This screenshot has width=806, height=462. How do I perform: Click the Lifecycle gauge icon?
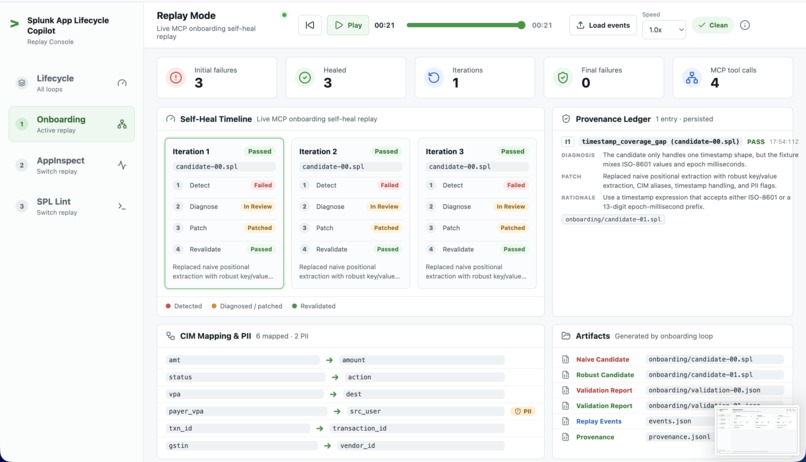pos(122,83)
